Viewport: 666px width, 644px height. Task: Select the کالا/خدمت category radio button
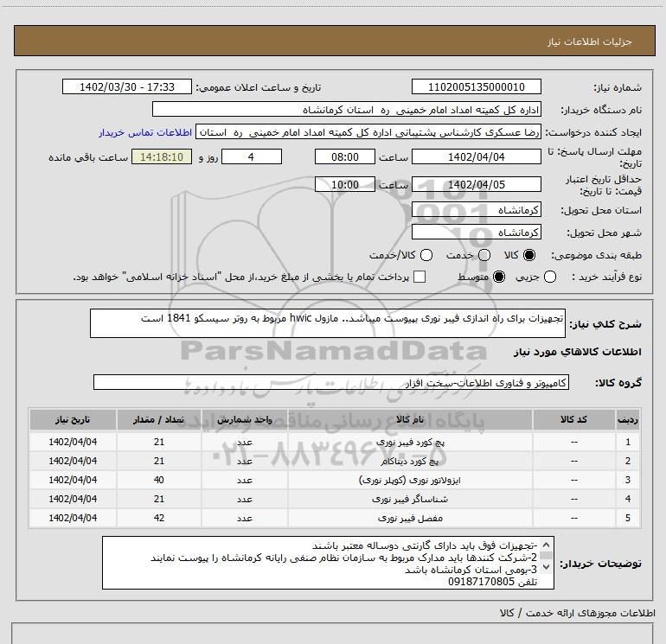pyautogui.click(x=426, y=255)
